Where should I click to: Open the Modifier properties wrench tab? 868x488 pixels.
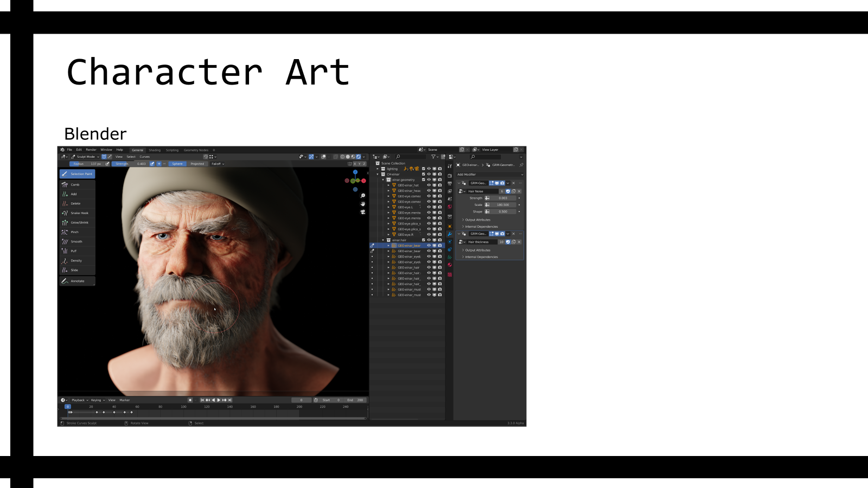click(x=450, y=234)
